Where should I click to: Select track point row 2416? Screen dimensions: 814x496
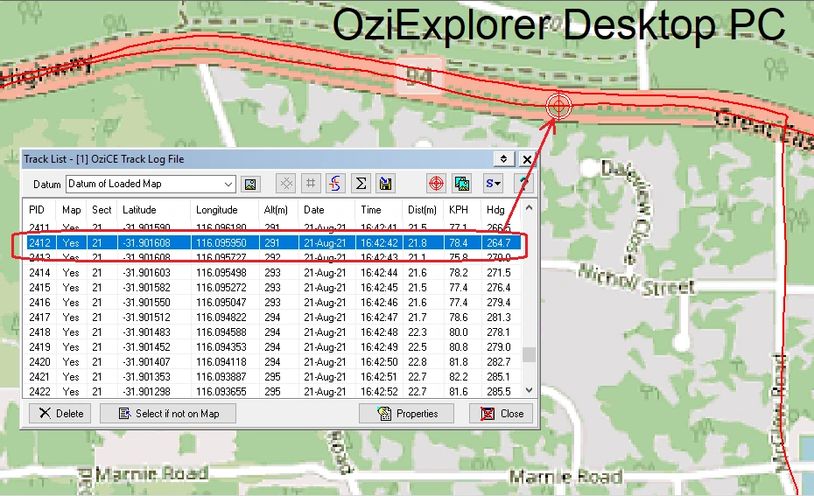[274, 302]
